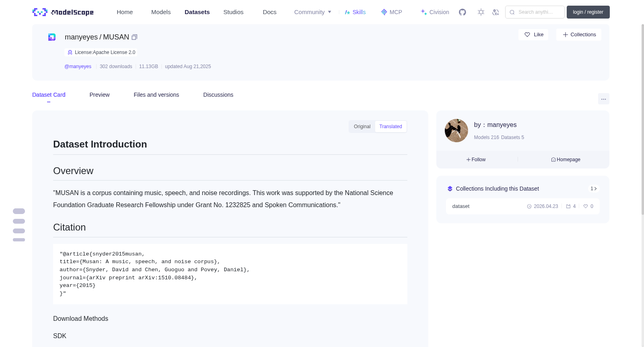Screen dimensions: 644x347
Task: Click the house icon beside Homepage
Action: coord(553,160)
